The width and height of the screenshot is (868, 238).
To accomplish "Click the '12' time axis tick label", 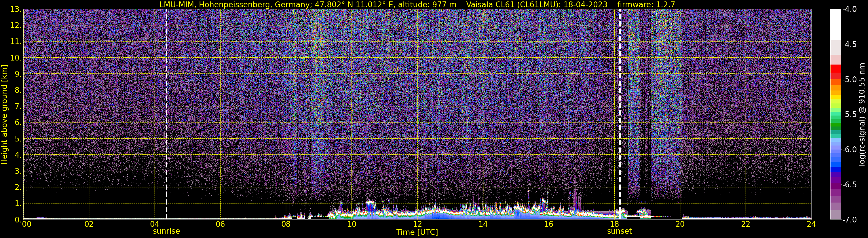I will pos(417,224).
